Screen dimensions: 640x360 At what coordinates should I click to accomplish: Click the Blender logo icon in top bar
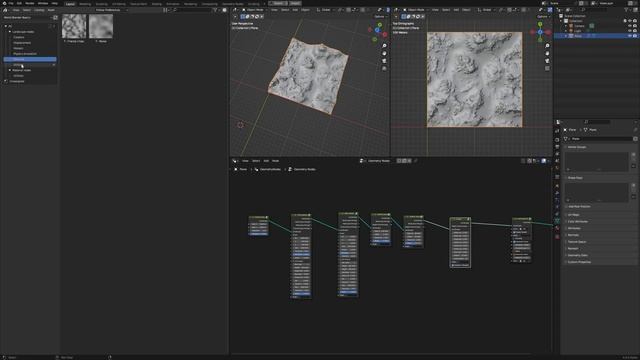(x=4, y=3)
